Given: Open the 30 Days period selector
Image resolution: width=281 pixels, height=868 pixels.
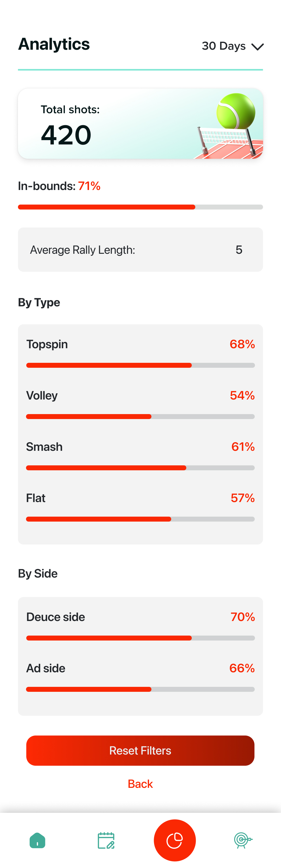Looking at the screenshot, I should point(233,46).
